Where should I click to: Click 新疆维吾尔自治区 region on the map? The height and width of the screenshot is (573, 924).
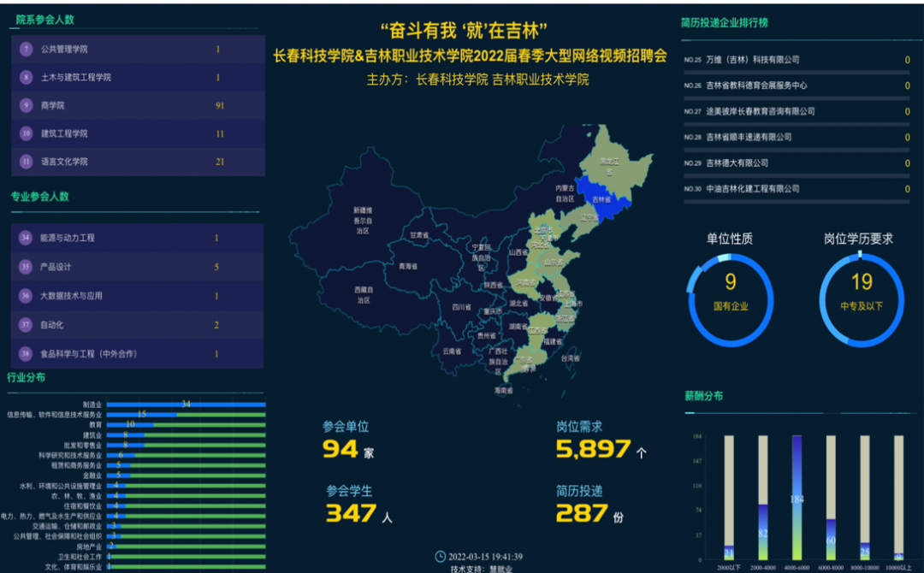tap(363, 219)
